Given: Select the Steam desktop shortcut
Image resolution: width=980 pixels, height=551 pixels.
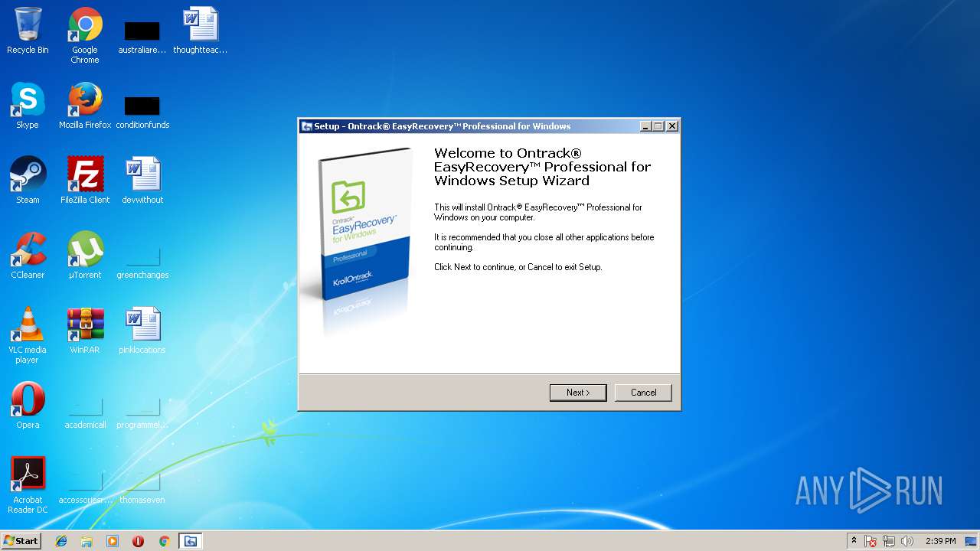Looking at the screenshot, I should click(x=28, y=181).
